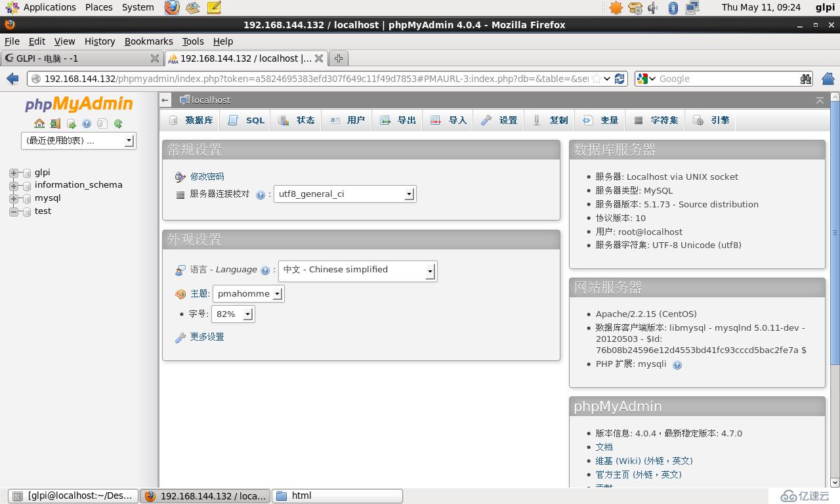
Task: Open the 引擎 Engines tab
Action: (x=711, y=120)
